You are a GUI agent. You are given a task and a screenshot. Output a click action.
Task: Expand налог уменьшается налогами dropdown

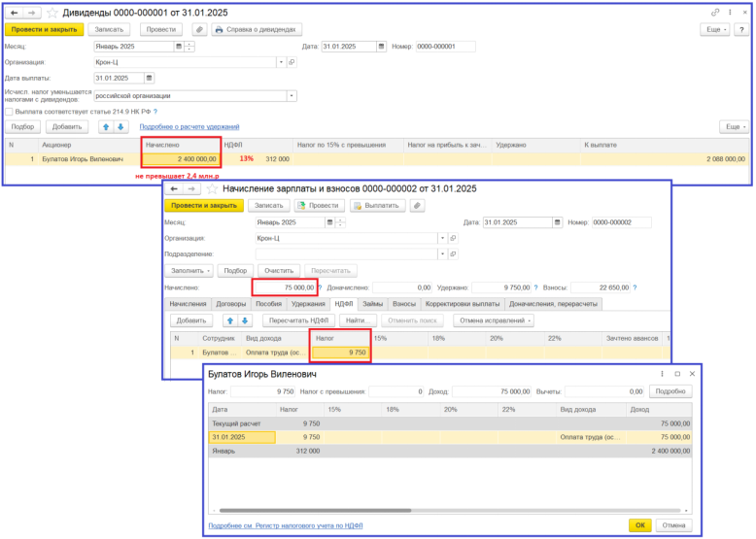pyautogui.click(x=292, y=96)
